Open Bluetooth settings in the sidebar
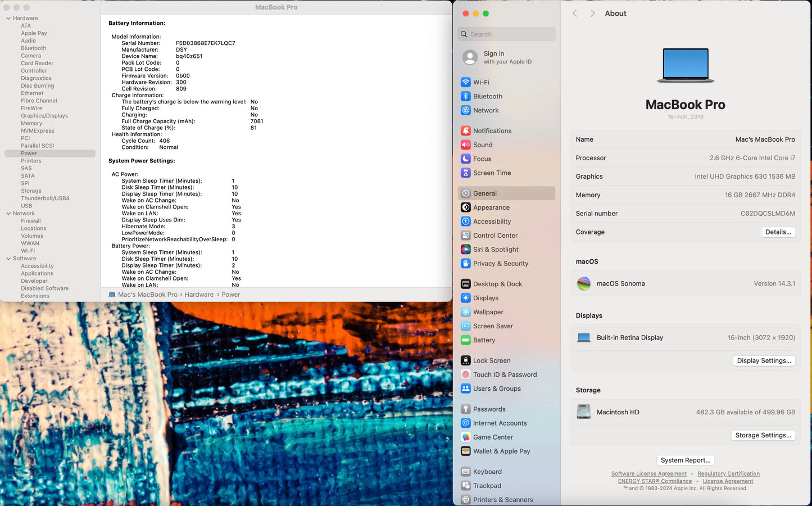The height and width of the screenshot is (506, 812). tap(487, 96)
